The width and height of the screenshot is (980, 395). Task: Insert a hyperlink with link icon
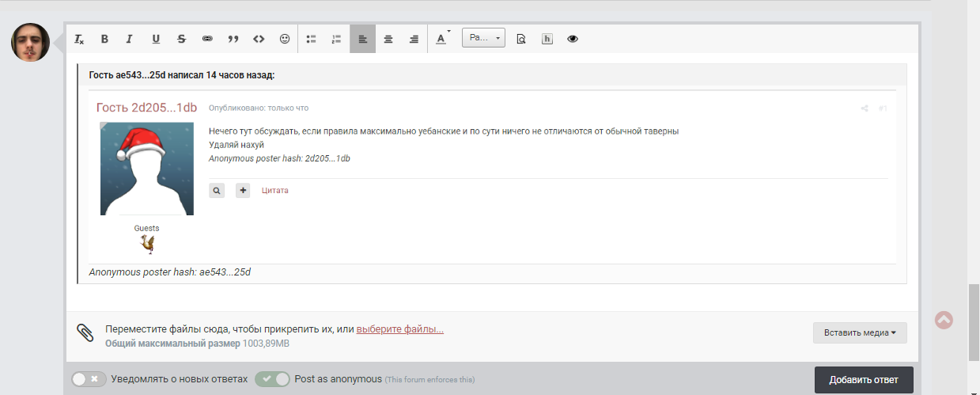coord(207,39)
